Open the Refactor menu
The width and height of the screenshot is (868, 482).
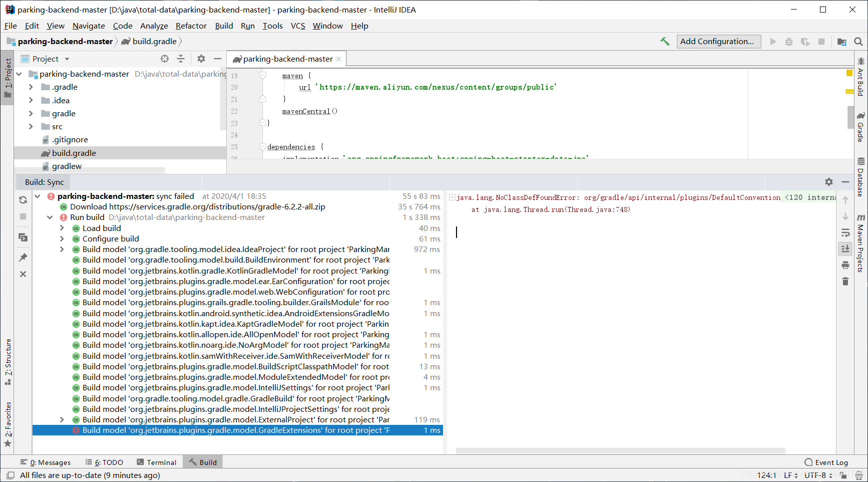pyautogui.click(x=191, y=26)
